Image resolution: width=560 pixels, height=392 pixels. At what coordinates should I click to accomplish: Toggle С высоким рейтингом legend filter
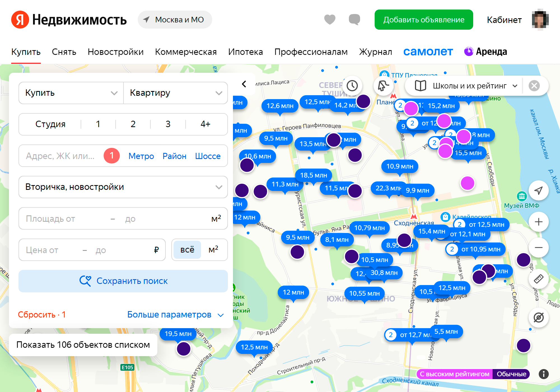[x=454, y=374]
